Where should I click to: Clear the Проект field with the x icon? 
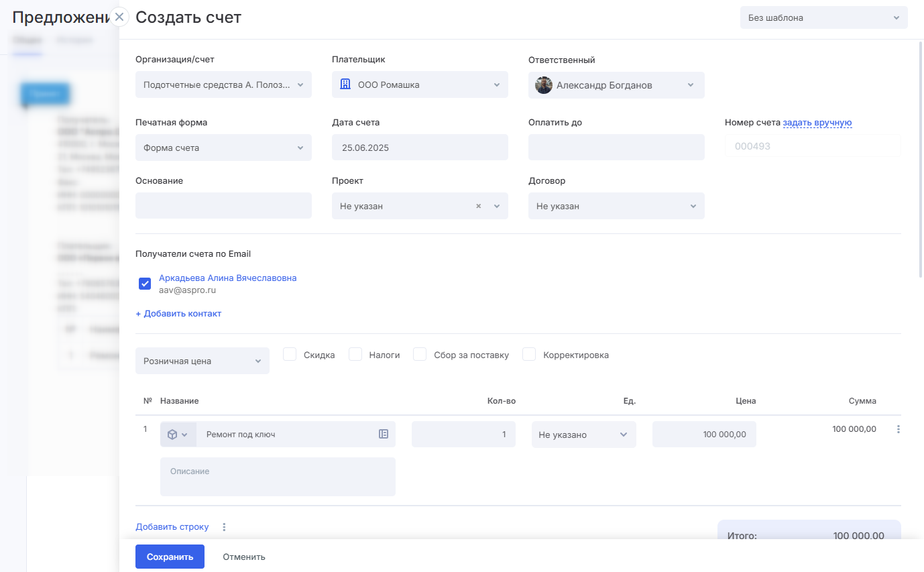point(479,207)
